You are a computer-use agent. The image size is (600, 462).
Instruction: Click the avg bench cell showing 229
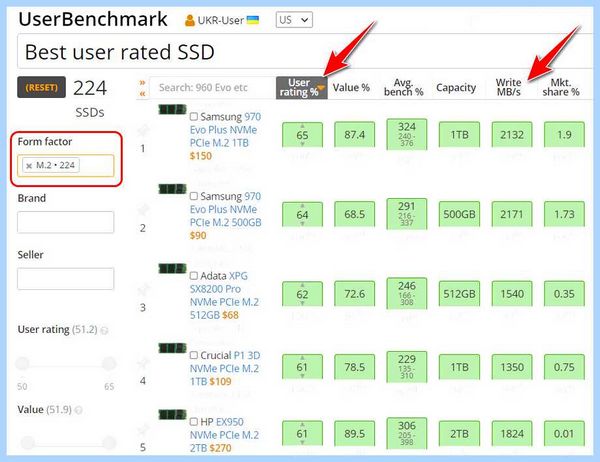pyautogui.click(x=407, y=367)
